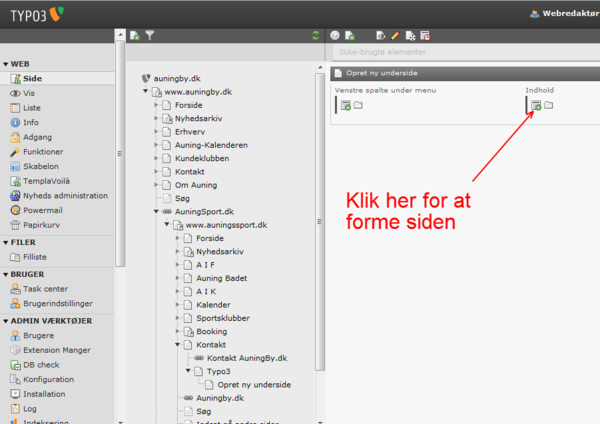The image size is (600, 424).
Task: Select the Booking page
Action: pyautogui.click(x=212, y=332)
